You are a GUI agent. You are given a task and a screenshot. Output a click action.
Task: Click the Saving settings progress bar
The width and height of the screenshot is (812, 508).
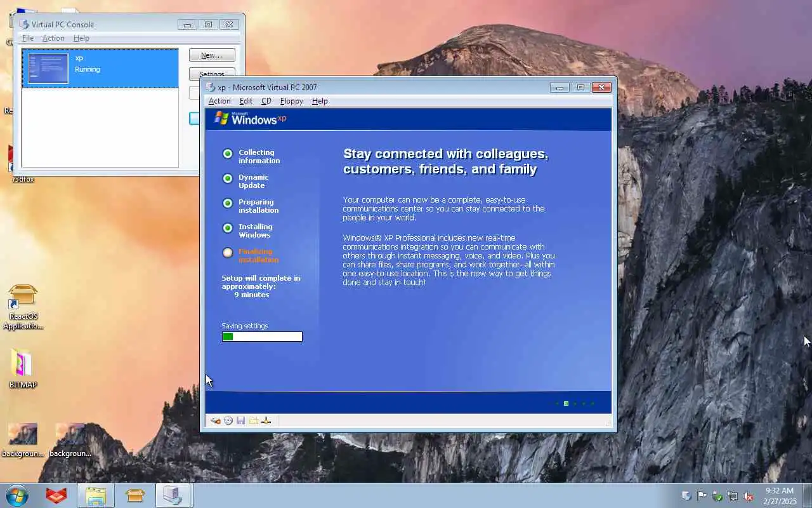[x=262, y=337]
